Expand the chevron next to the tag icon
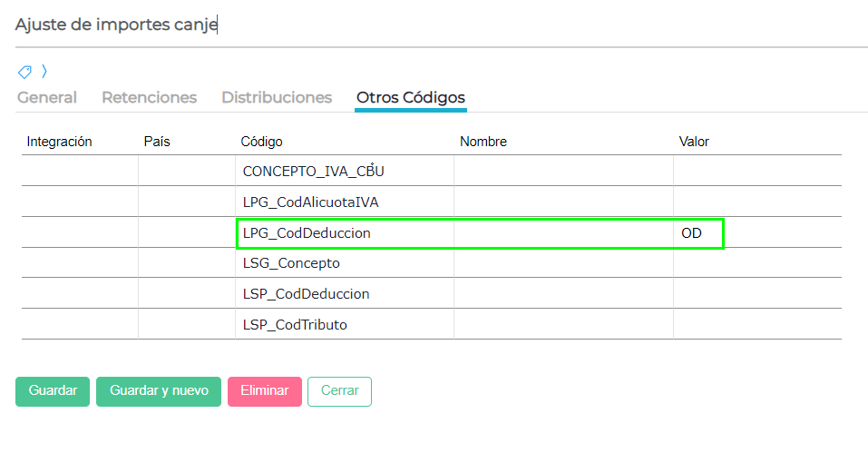 [44, 72]
